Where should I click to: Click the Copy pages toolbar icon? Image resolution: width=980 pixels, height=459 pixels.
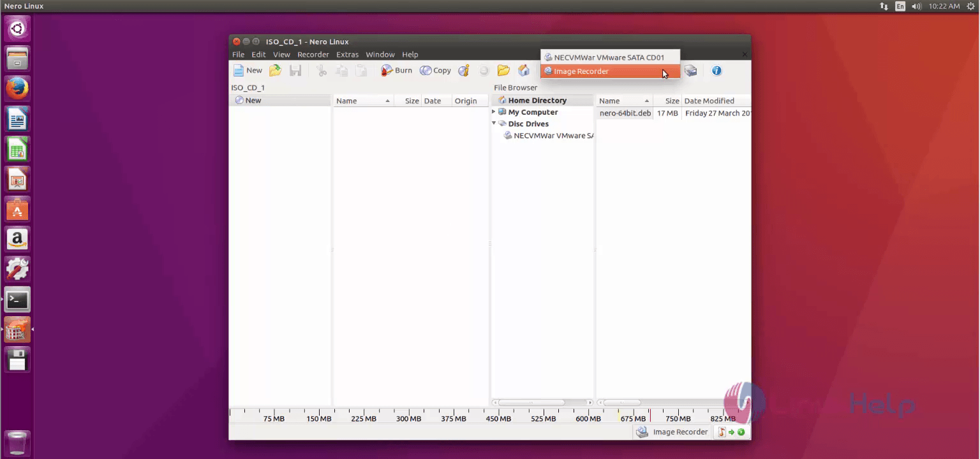(342, 71)
